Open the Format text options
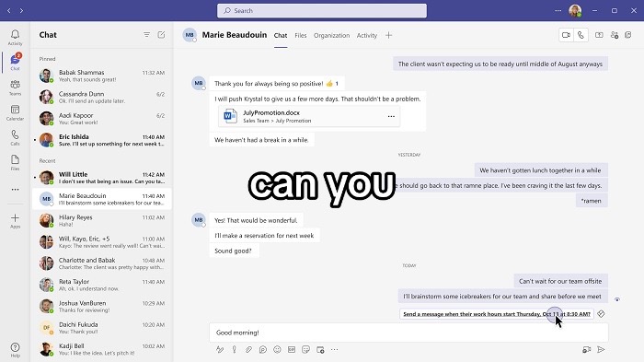This screenshot has height=362, width=644. 220,350
